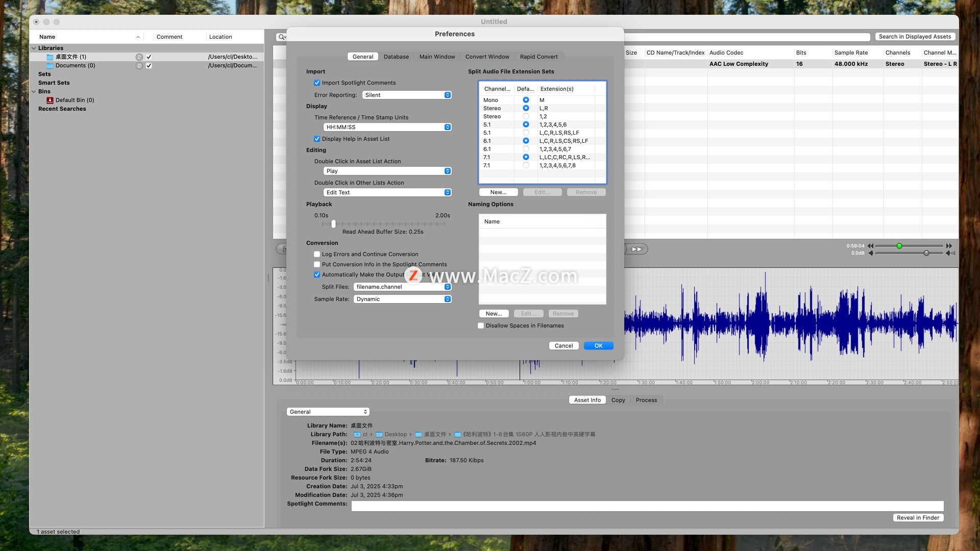
Task: Open the Process tab in lower panel
Action: [646, 400]
